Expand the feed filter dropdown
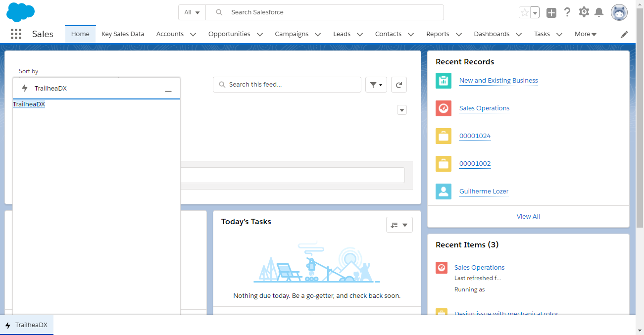Viewport: 644px width, 335px height. click(376, 85)
